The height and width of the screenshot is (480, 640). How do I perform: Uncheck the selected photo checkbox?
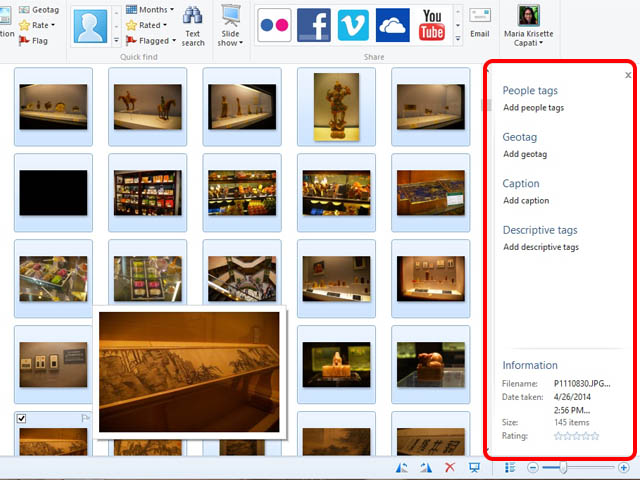pos(21,418)
